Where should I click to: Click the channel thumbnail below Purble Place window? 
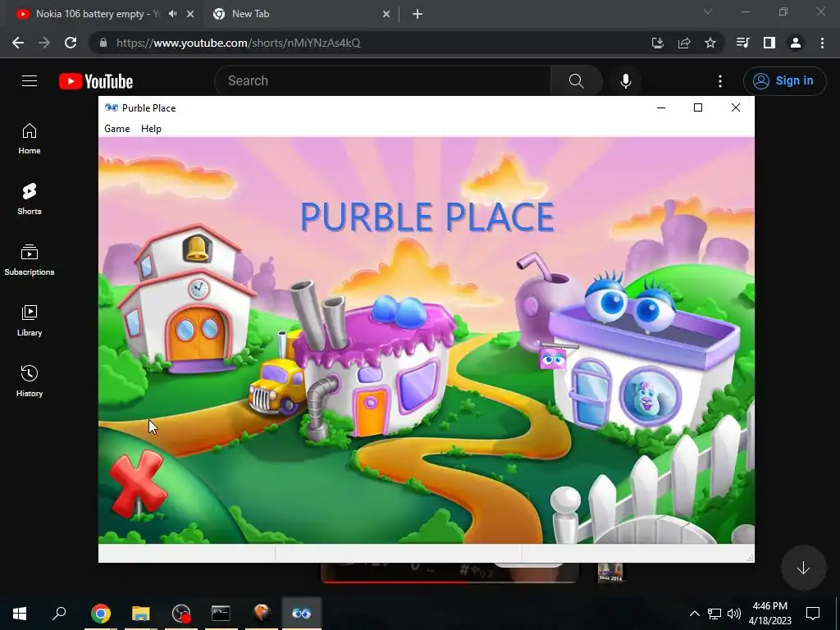(610, 573)
